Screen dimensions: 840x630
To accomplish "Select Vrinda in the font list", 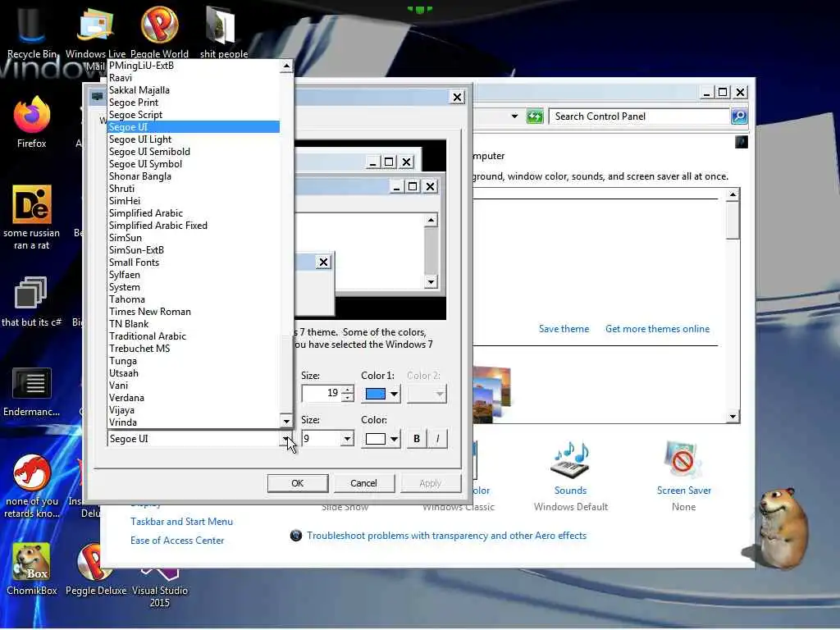I will (x=194, y=422).
